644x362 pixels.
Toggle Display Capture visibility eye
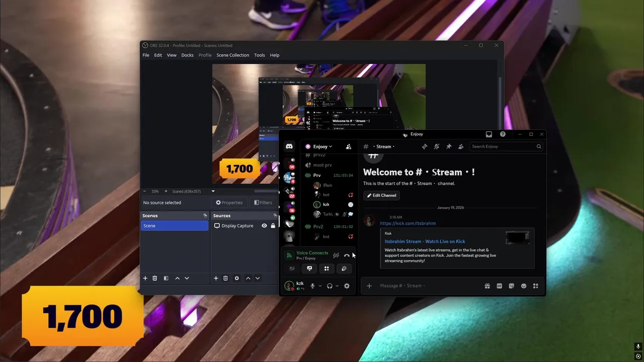pos(264,226)
